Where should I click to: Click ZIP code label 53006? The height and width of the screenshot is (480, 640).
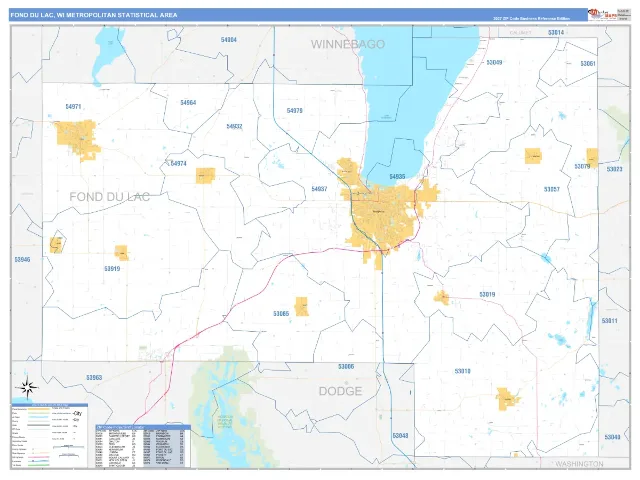[x=346, y=367]
